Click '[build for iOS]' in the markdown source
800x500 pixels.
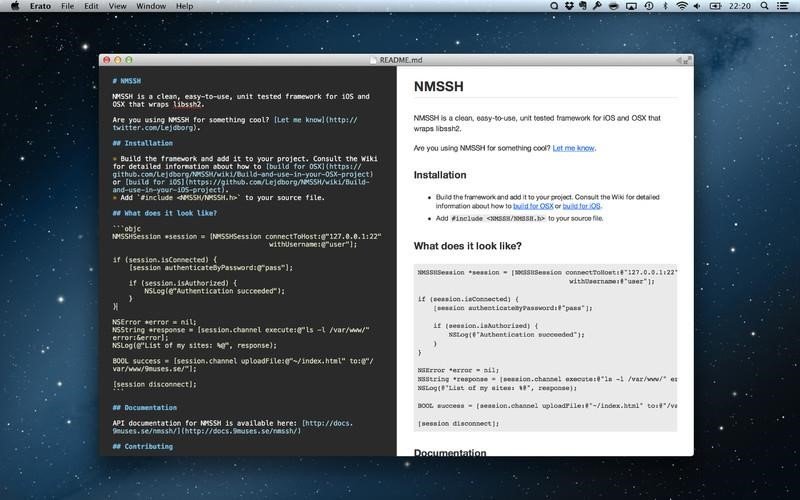click(x=155, y=182)
